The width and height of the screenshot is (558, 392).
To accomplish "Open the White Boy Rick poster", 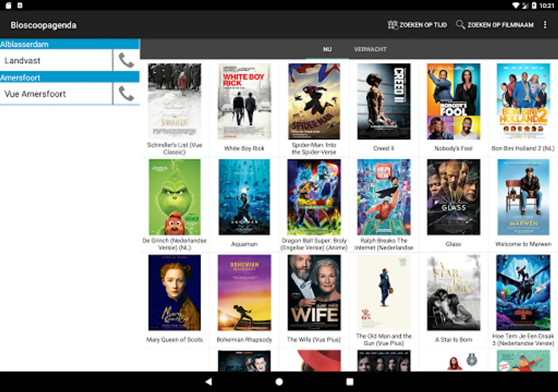I will click(x=245, y=101).
